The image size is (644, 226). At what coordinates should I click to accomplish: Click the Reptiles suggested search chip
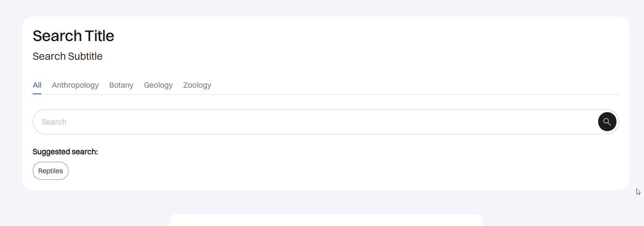51,171
